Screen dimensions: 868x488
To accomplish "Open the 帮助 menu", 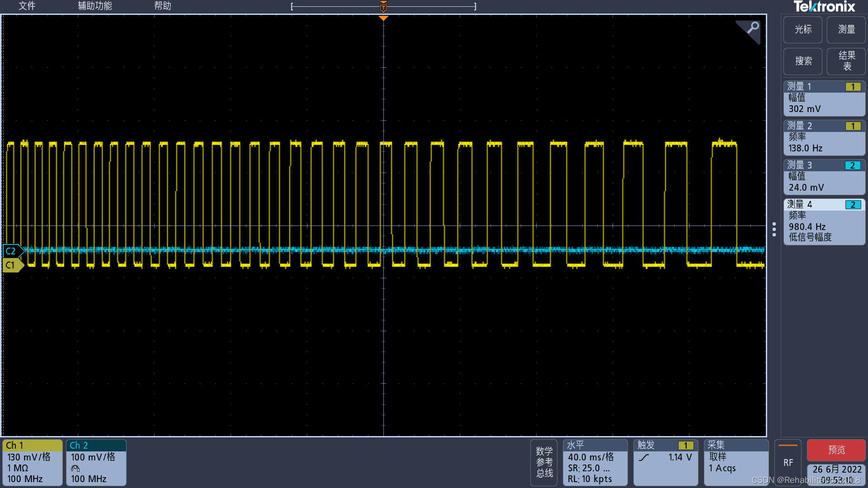I will (x=163, y=6).
